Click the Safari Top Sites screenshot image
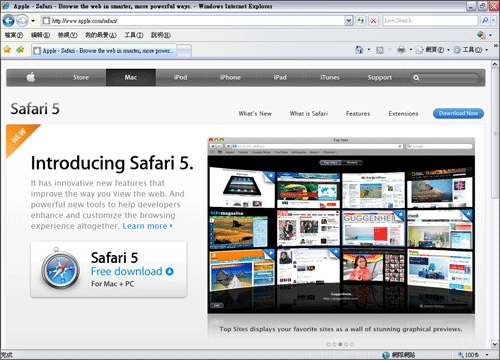Image resolution: width=500 pixels, height=360 pixels. coord(341,226)
